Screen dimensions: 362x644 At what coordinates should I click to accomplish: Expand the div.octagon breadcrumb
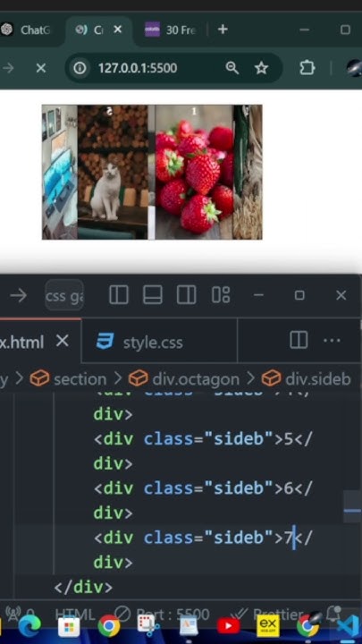tap(195, 379)
